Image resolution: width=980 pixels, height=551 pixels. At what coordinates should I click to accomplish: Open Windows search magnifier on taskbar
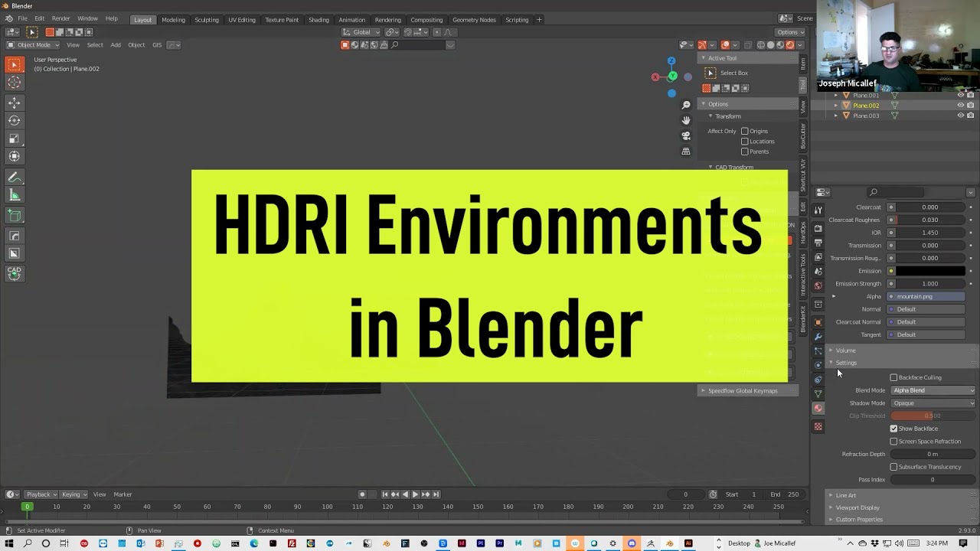(x=27, y=543)
